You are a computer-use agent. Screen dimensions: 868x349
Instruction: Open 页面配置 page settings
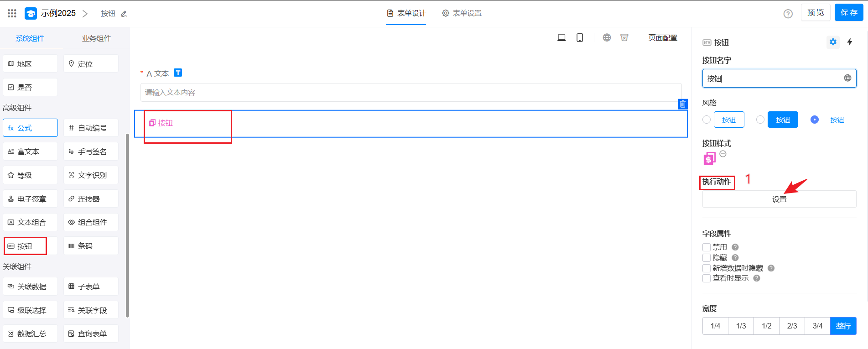point(662,38)
